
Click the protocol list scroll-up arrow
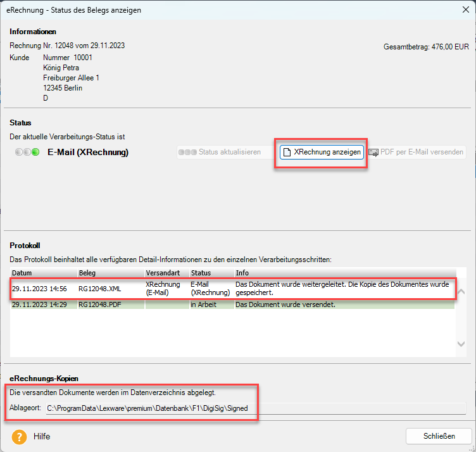[x=461, y=292]
